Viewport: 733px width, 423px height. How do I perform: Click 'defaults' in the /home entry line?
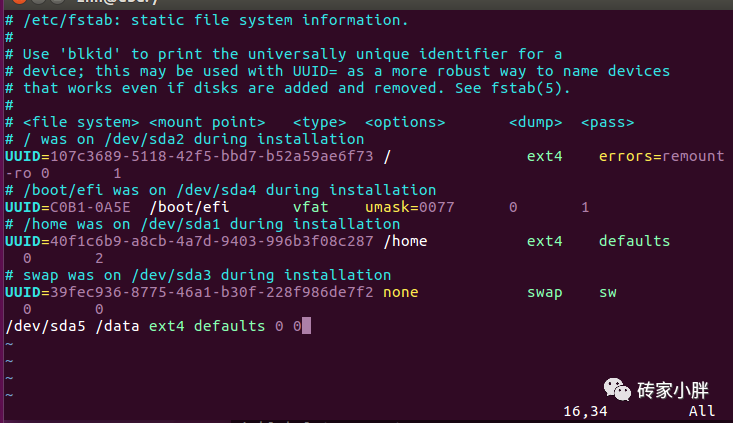click(x=634, y=241)
